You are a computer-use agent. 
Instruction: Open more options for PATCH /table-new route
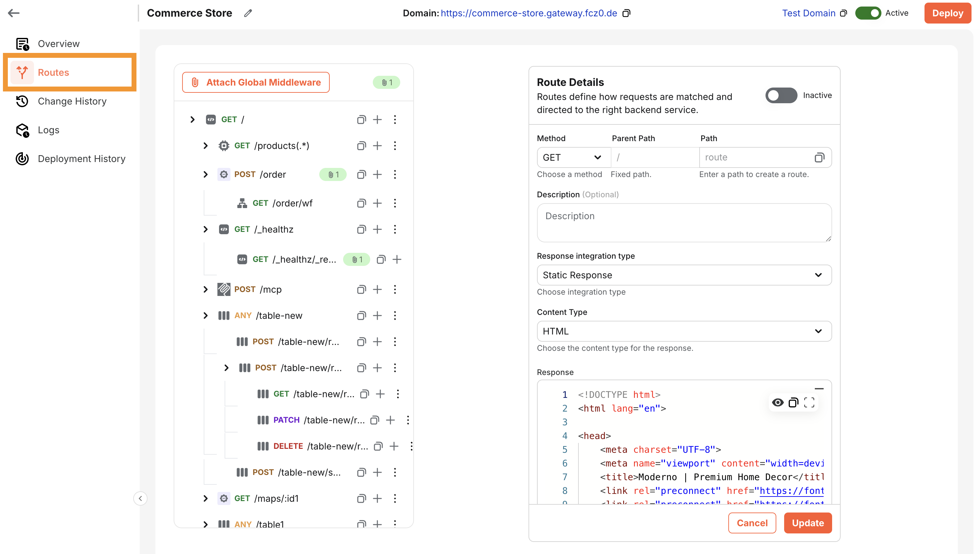(x=408, y=420)
